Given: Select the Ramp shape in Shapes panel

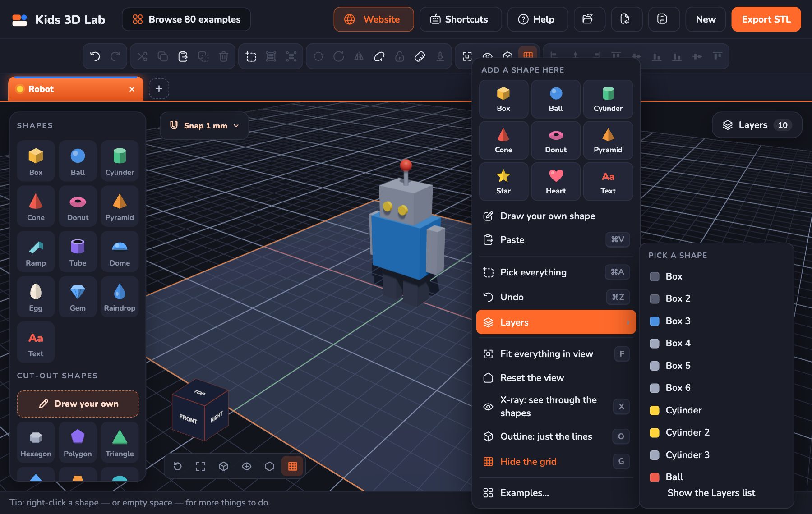Looking at the screenshot, I should click(x=36, y=252).
